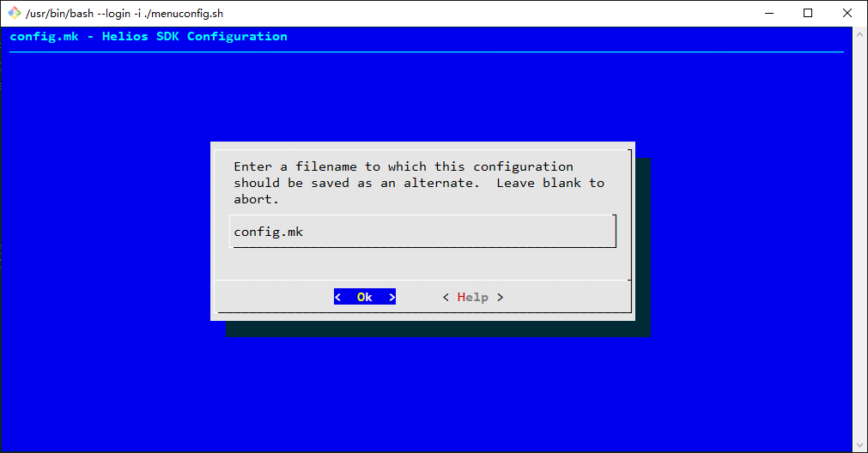The width and height of the screenshot is (868, 453).
Task: Click the scrollbar down arrow
Action: (859, 444)
